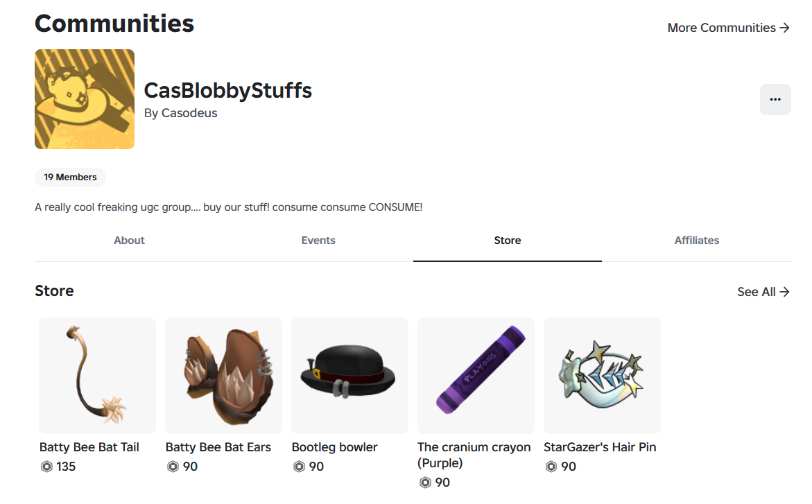
Task: Click See All in Store section
Action: tap(763, 292)
